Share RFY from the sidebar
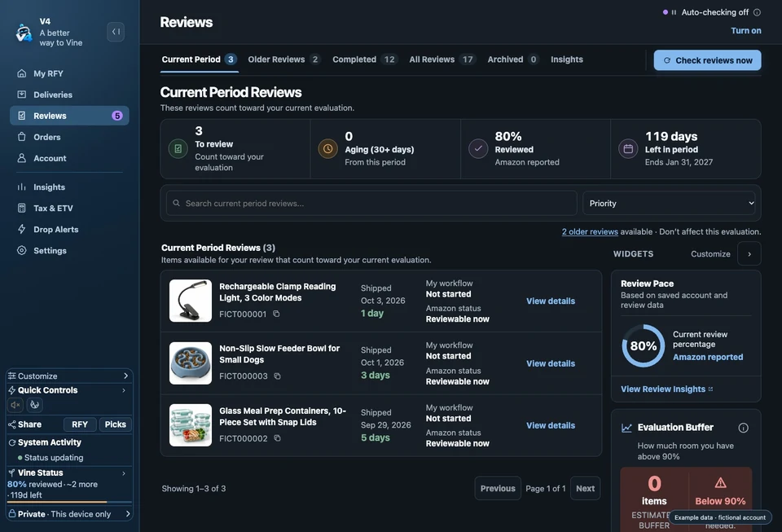The image size is (782, 532). (x=80, y=424)
